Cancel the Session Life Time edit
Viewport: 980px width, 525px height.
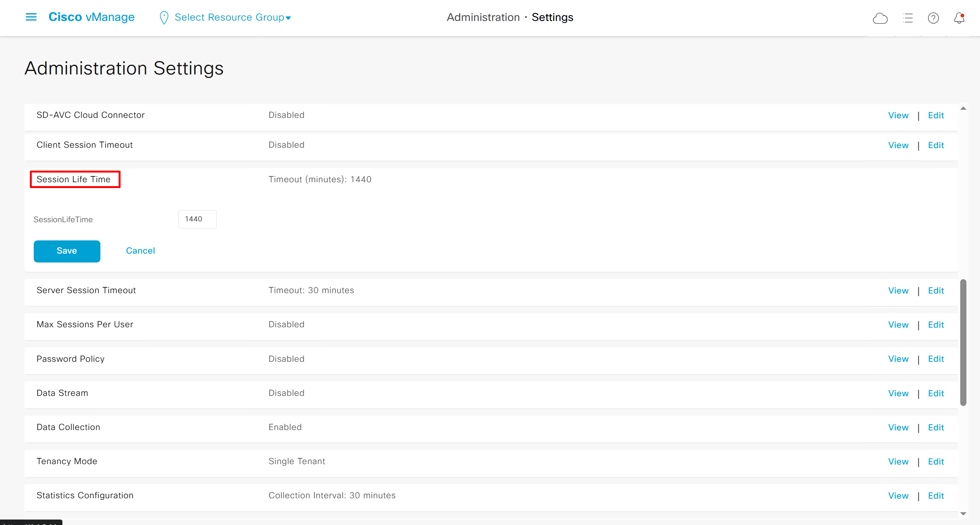click(x=140, y=251)
